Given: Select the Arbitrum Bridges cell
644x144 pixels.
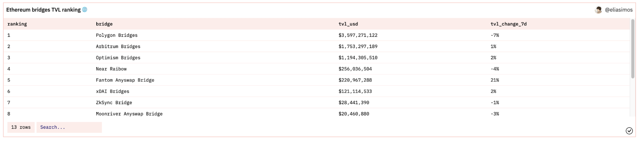Looking at the screenshot, I should [x=118, y=46].
